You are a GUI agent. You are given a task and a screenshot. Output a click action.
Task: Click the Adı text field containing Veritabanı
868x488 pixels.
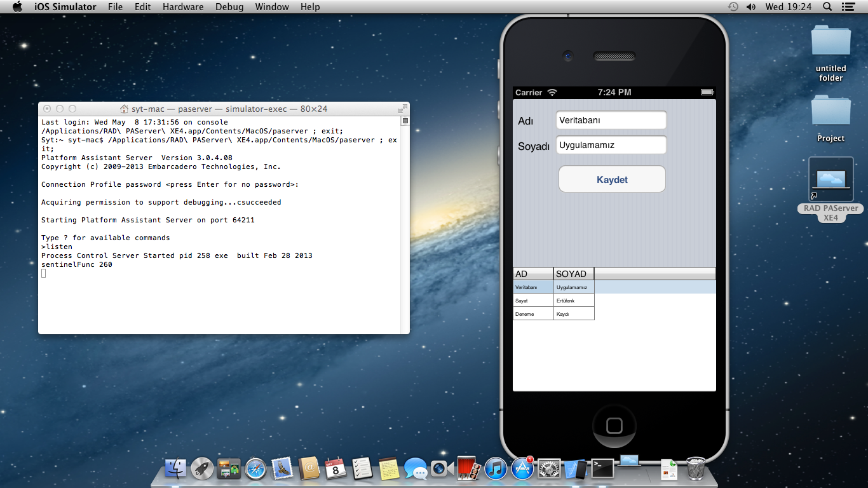pos(611,120)
